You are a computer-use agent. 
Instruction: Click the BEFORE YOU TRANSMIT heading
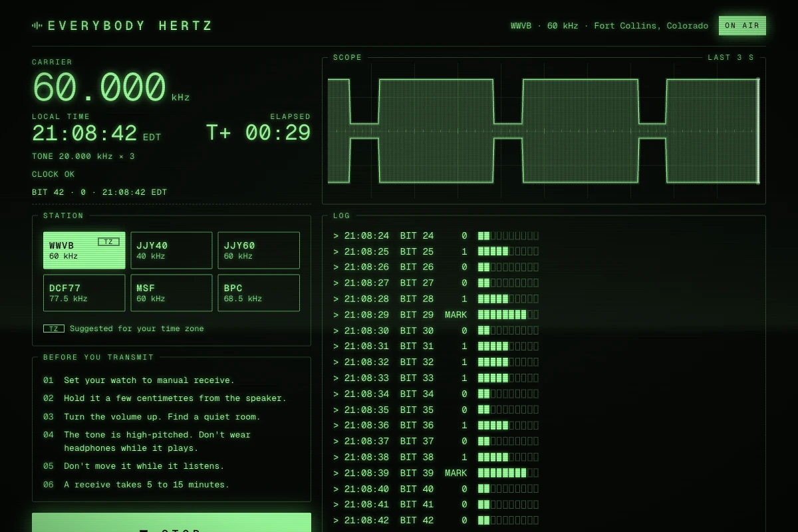[x=98, y=358]
